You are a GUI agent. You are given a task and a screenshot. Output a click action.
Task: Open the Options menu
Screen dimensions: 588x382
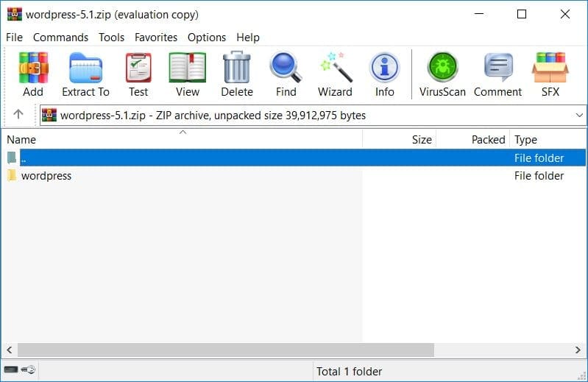coord(207,38)
